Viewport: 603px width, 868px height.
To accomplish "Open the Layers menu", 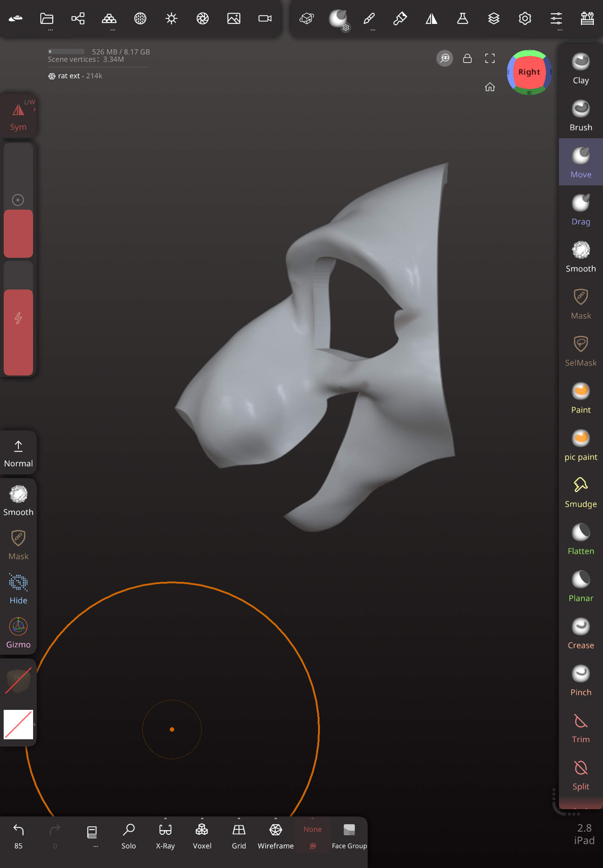I will pyautogui.click(x=493, y=18).
